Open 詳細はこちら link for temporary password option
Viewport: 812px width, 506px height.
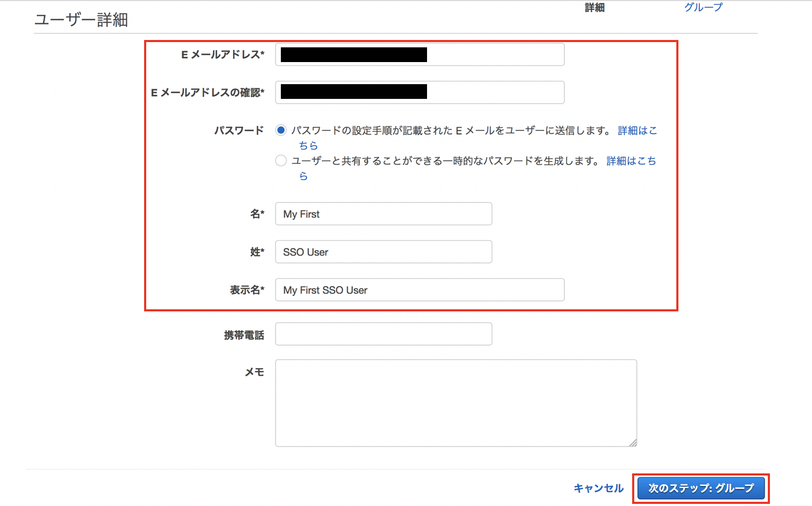coord(631,161)
